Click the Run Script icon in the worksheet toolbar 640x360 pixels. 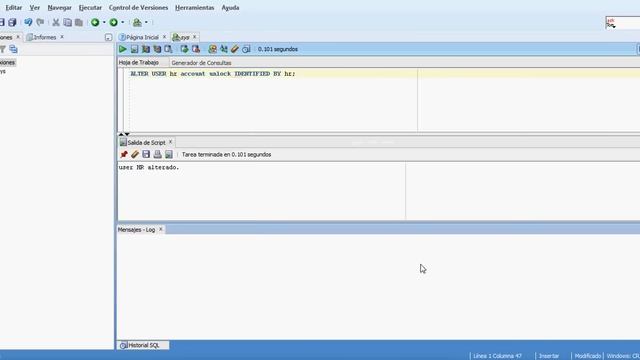(x=134, y=49)
